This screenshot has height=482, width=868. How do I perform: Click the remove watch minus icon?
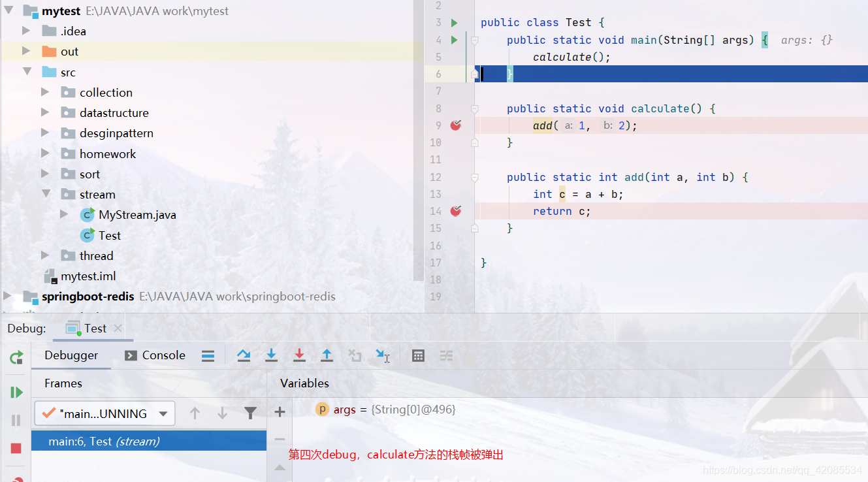(280, 440)
